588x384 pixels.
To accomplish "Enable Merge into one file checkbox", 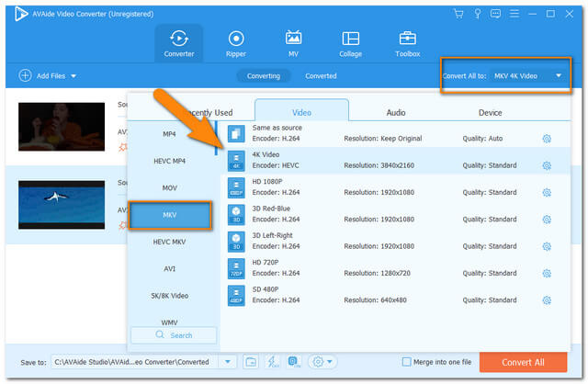I will (406, 362).
